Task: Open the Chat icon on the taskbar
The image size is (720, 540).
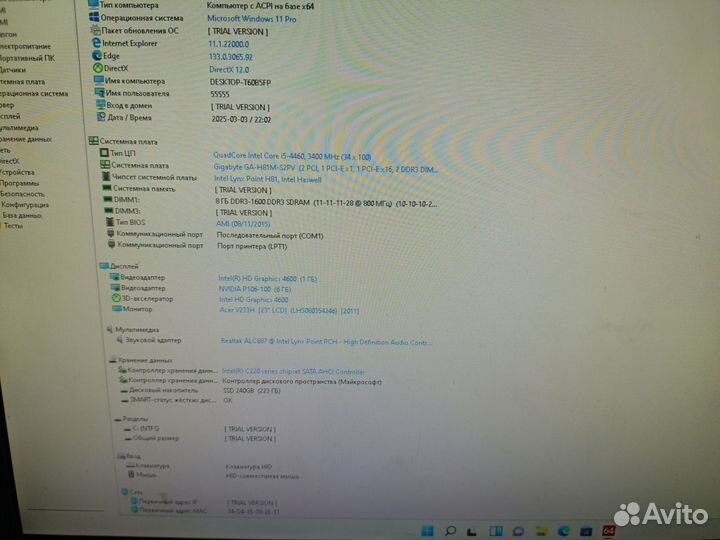Action: tap(519, 531)
